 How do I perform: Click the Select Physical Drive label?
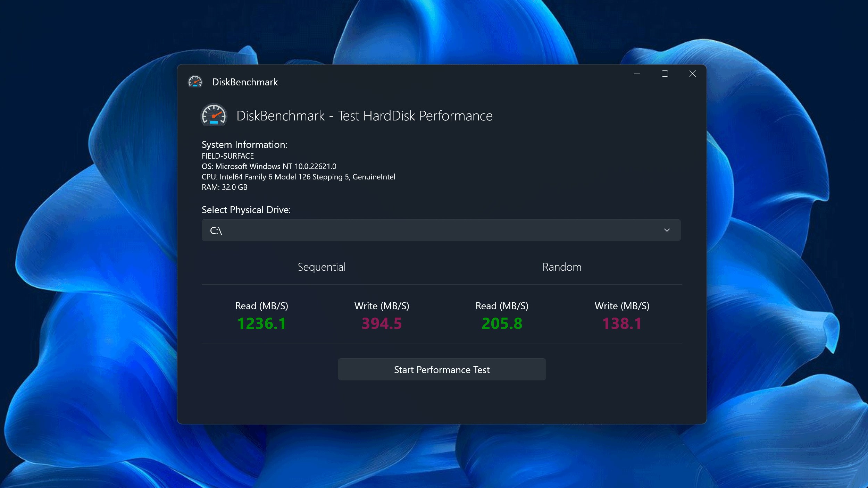[x=246, y=210]
